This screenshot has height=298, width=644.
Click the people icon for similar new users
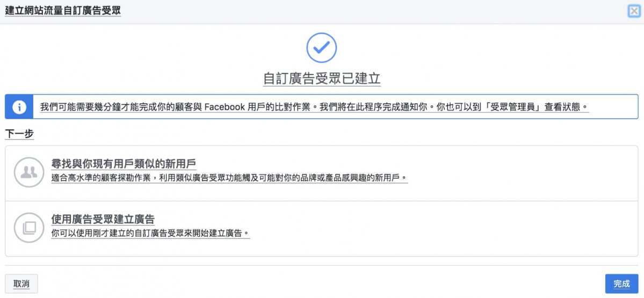click(x=28, y=172)
